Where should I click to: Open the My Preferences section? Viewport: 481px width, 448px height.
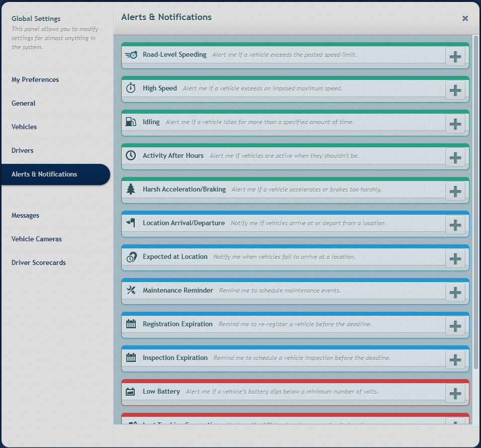(x=35, y=79)
